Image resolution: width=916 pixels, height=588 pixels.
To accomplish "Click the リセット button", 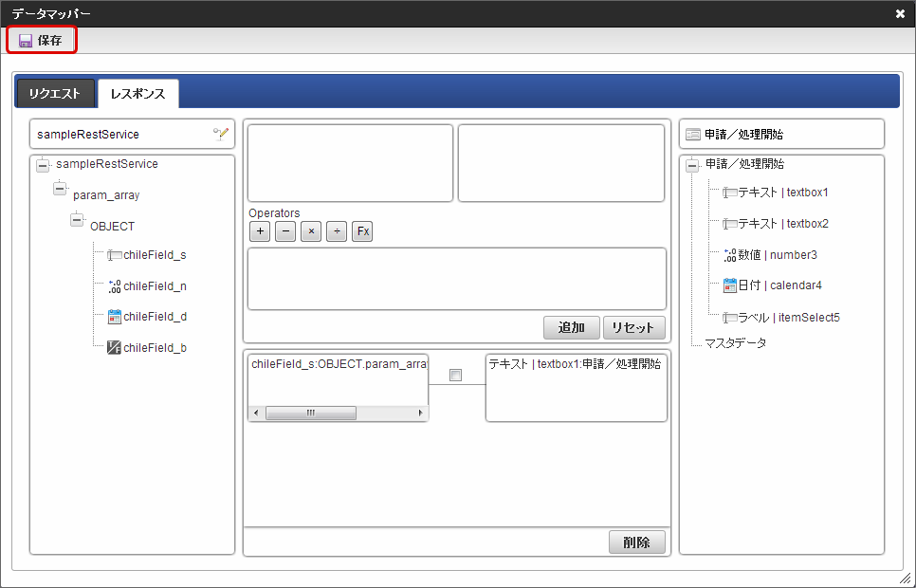I will pyautogui.click(x=633, y=328).
